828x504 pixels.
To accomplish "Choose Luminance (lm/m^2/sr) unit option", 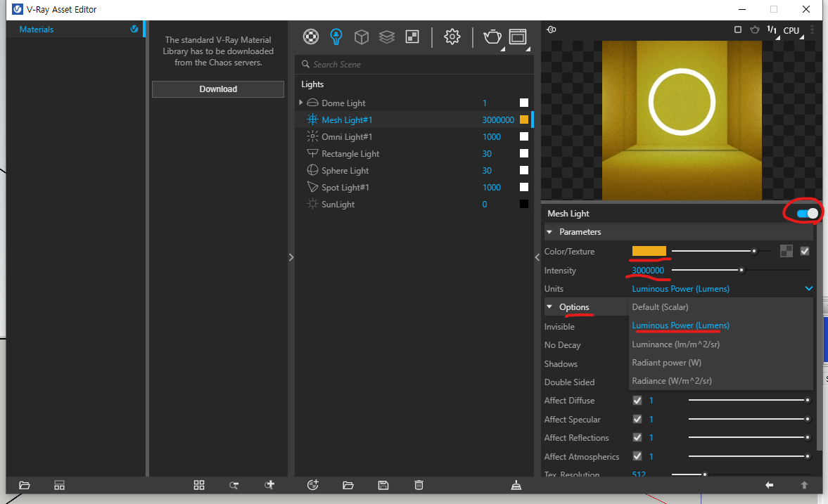I will pyautogui.click(x=675, y=344).
